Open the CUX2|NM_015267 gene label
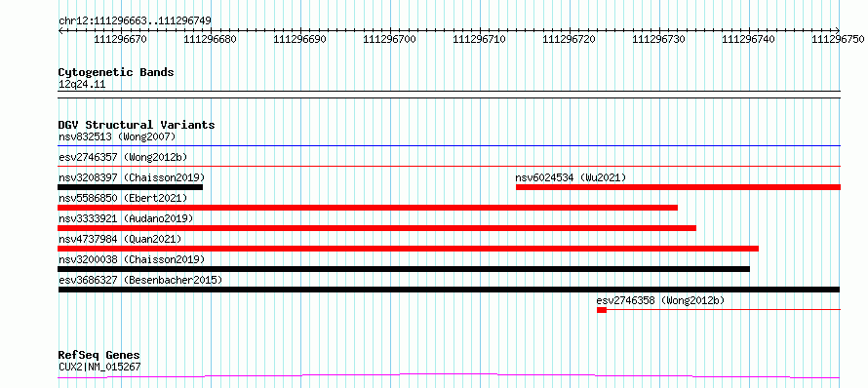The image size is (868, 388). [99, 367]
